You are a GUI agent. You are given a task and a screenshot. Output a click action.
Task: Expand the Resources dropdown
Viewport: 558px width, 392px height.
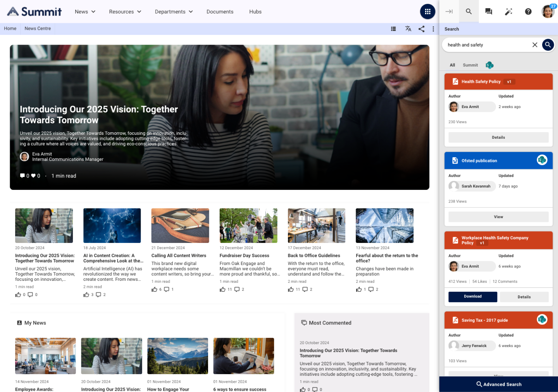point(125,12)
